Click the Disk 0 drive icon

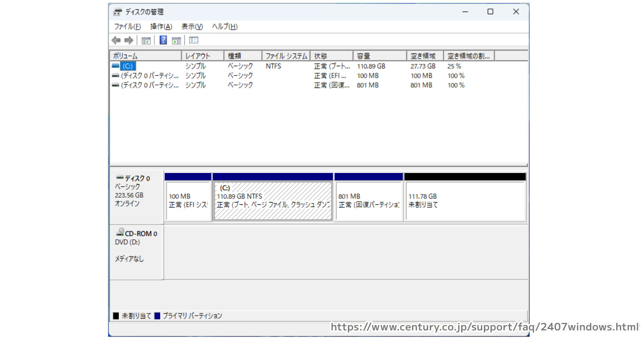[119, 178]
